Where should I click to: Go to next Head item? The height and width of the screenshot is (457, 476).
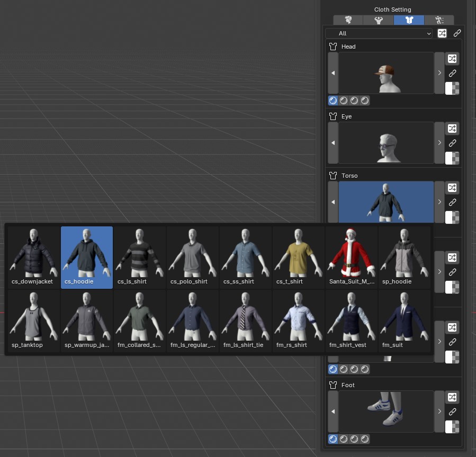coord(439,73)
